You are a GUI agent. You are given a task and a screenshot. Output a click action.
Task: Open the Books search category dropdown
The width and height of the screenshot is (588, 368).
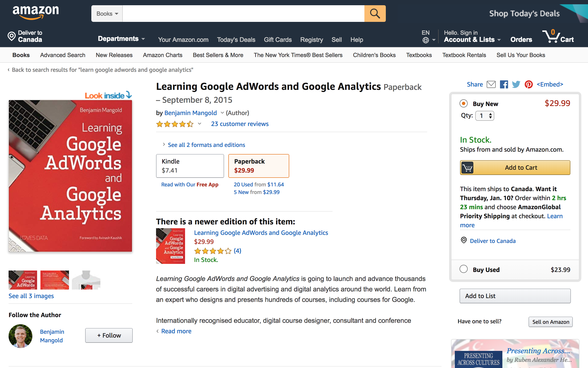(x=107, y=14)
